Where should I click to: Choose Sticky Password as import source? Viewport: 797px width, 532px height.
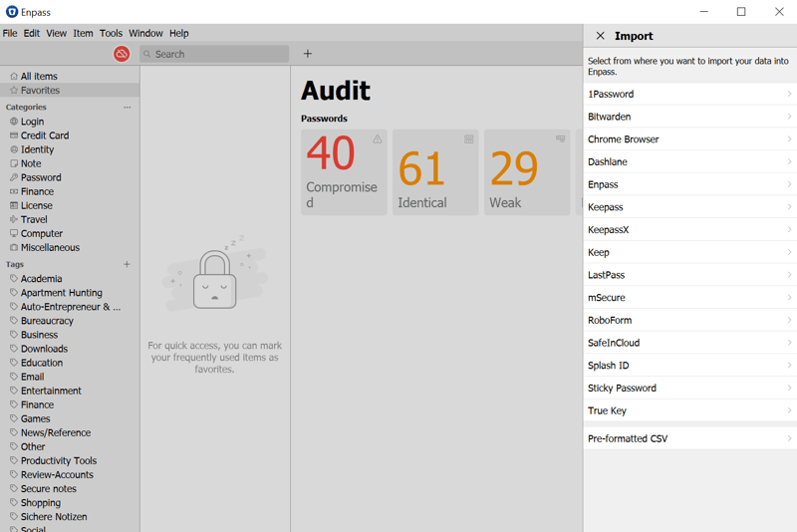(690, 389)
